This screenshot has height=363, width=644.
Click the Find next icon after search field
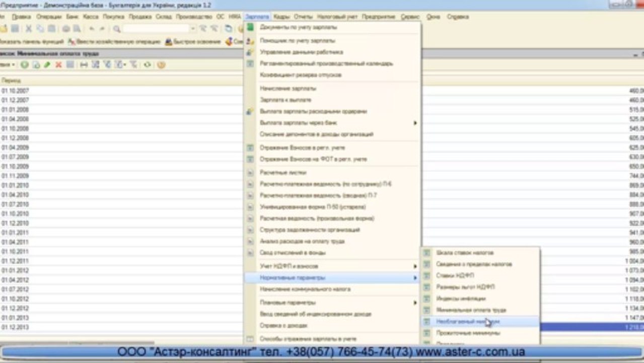point(202,29)
